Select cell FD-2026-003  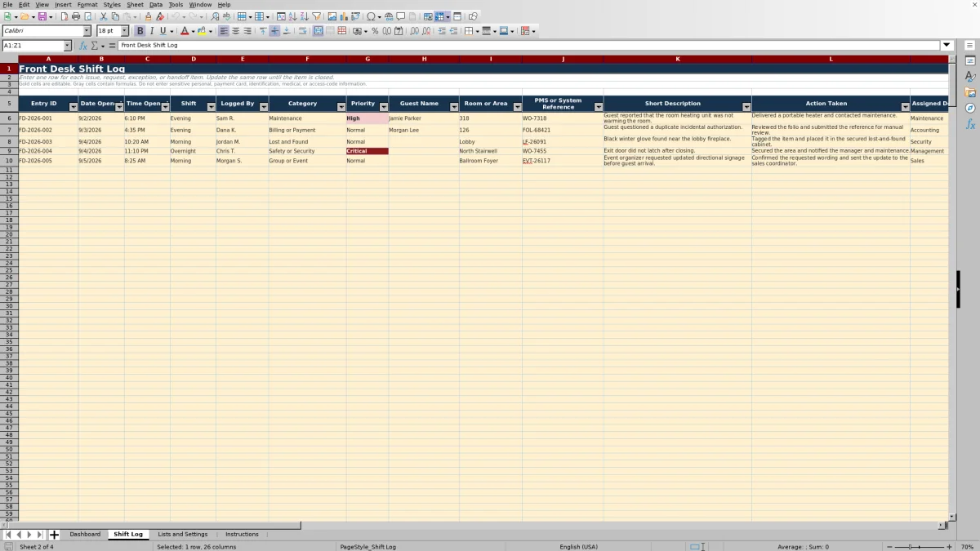pos(48,142)
